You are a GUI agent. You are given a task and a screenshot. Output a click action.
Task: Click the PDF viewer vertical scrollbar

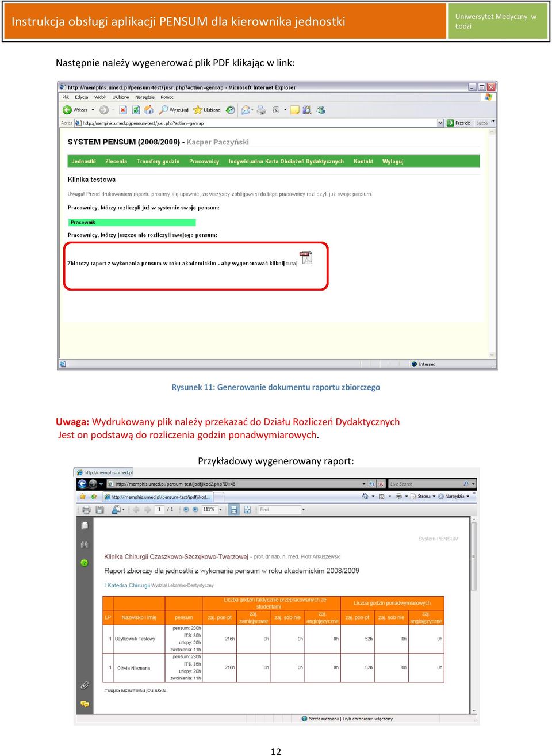pyautogui.click(x=473, y=616)
